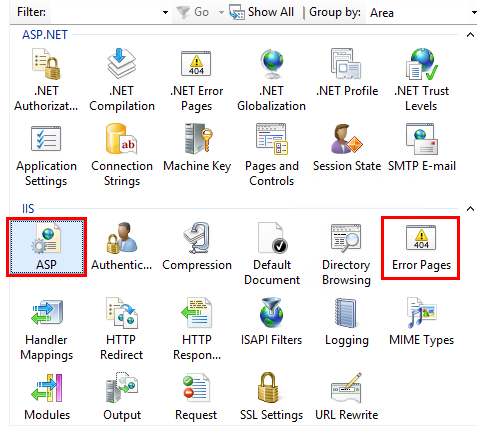Open MIME Types feature
The image size is (477, 428).
[421, 322]
